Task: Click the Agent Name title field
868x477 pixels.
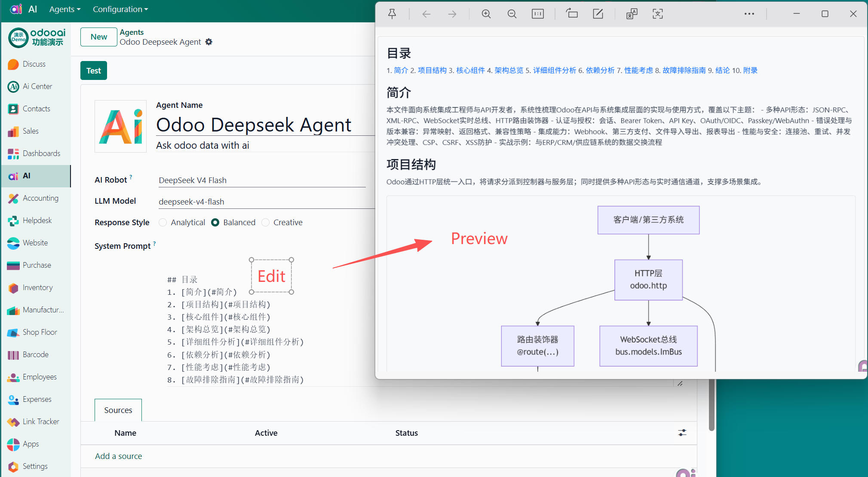Action: [265, 125]
